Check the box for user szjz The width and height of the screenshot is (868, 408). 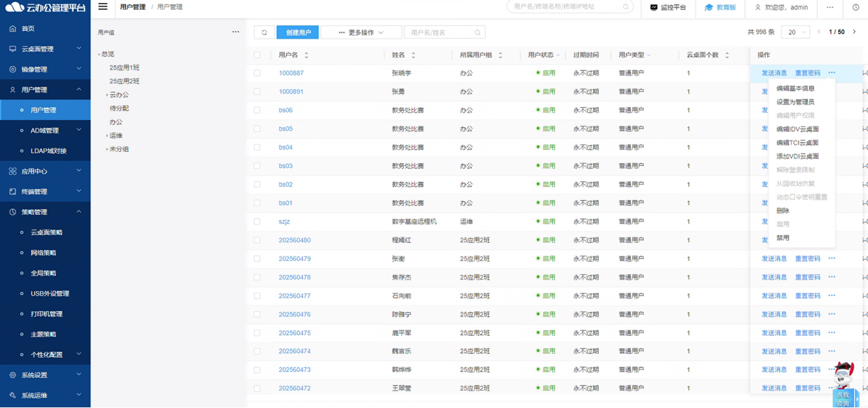(x=257, y=221)
